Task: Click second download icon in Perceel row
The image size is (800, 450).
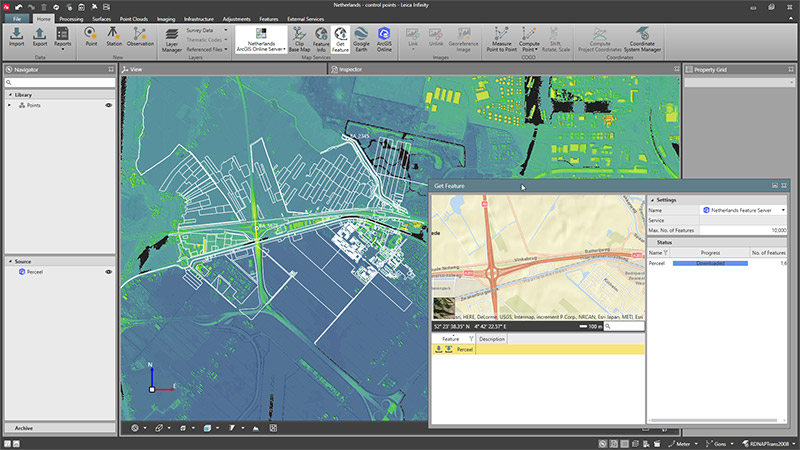Action: [448, 349]
